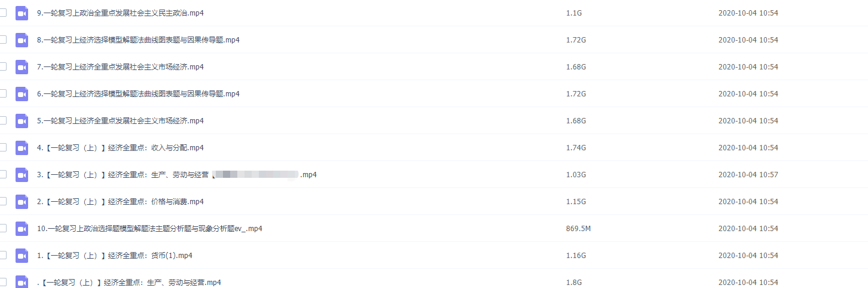
Task: Open file 1 经济全重点：货币(1).mp4
Action: [114, 256]
